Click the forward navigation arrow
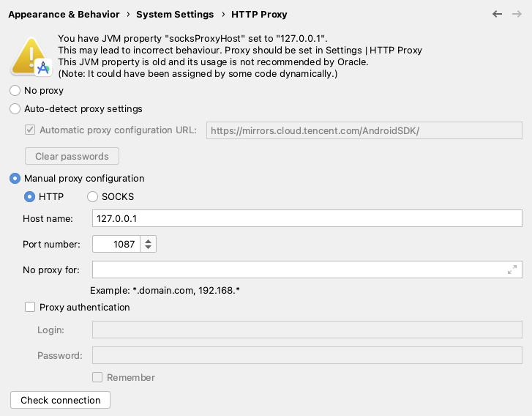Screen dimensions: 532x416 (517, 14)
